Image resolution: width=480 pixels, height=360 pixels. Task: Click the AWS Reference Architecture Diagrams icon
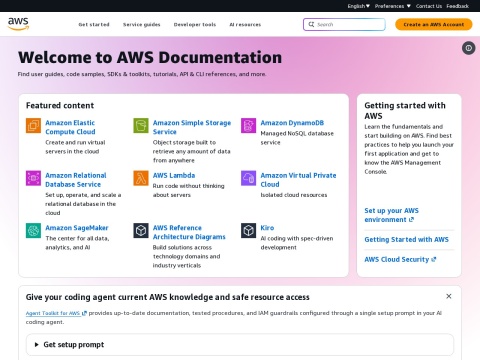tap(141, 230)
